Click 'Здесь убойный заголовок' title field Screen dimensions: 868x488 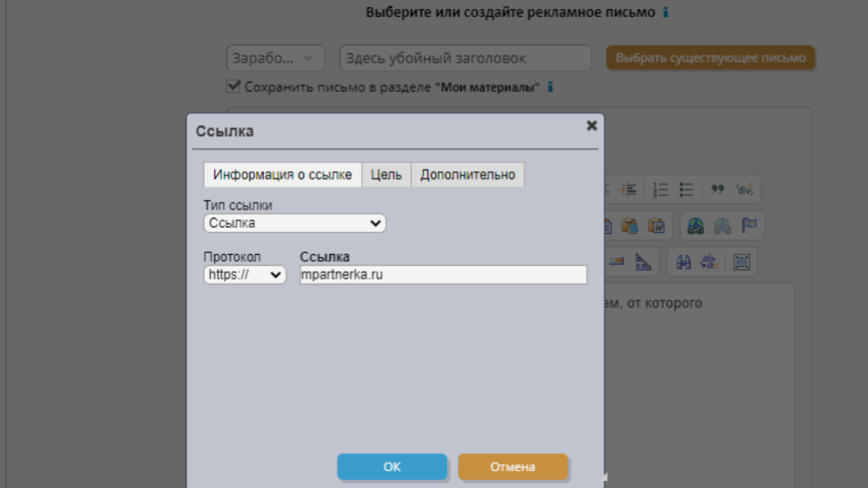[465, 58]
